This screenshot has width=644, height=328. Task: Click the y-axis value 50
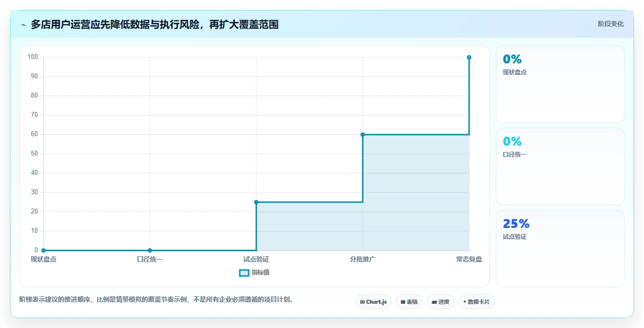[x=35, y=154]
